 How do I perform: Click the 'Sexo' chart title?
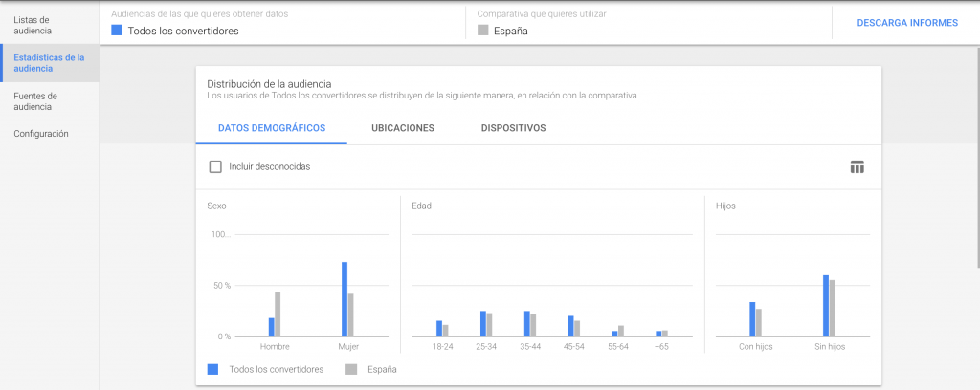[216, 206]
